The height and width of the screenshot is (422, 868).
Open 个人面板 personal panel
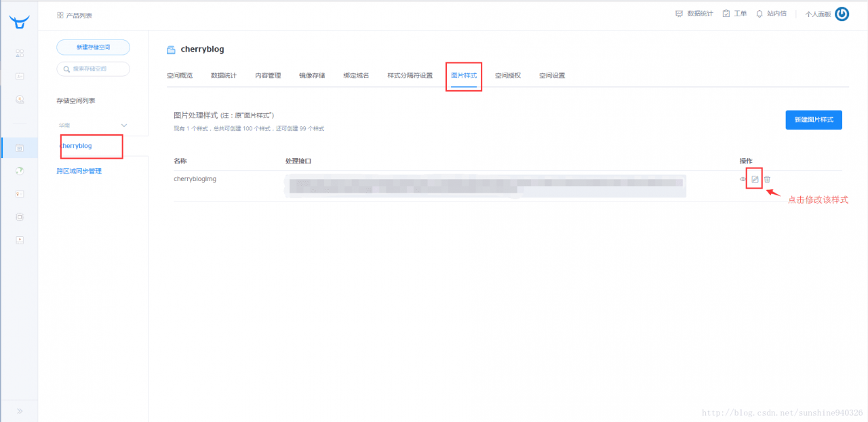pos(818,14)
